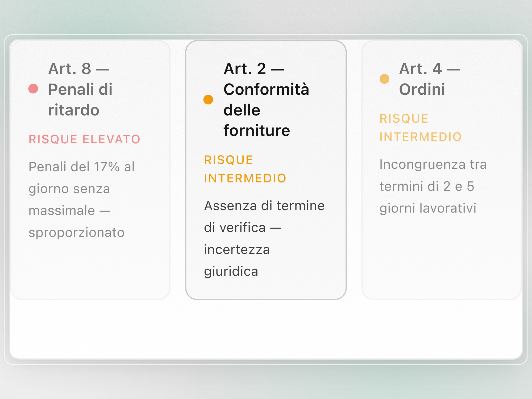Select RISQUE INTERMEDIO label under Art. 2
The image size is (532, 399).
click(x=245, y=169)
